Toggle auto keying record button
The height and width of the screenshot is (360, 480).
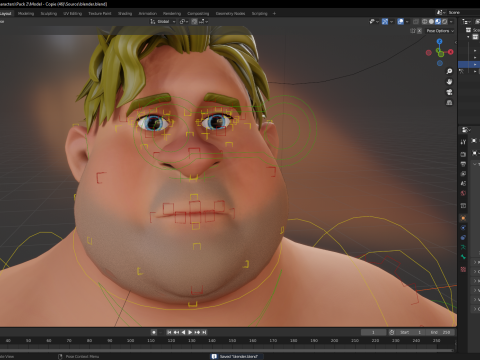[x=154, y=332]
